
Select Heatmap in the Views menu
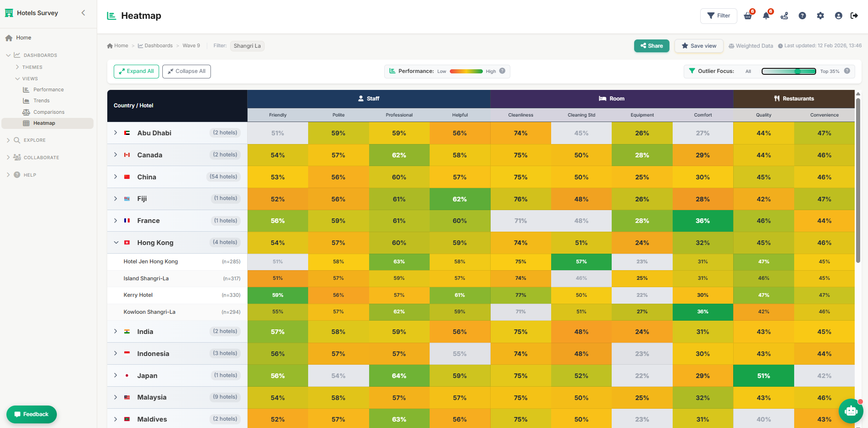pyautogui.click(x=44, y=123)
